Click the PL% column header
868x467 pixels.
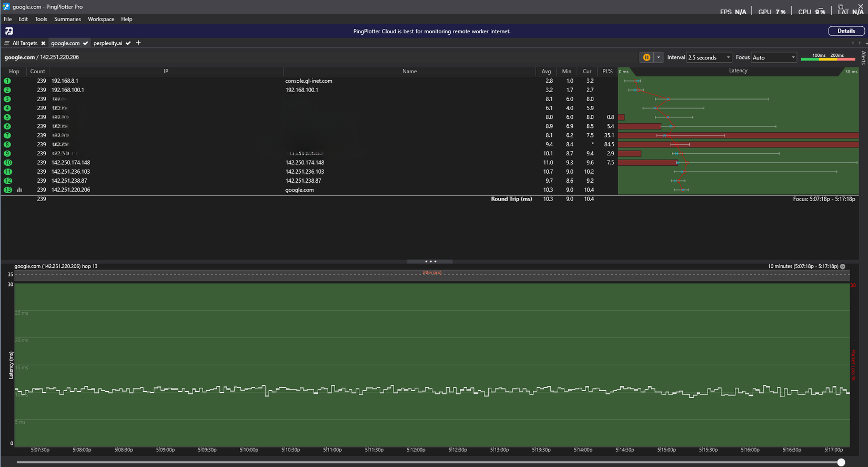(608, 71)
